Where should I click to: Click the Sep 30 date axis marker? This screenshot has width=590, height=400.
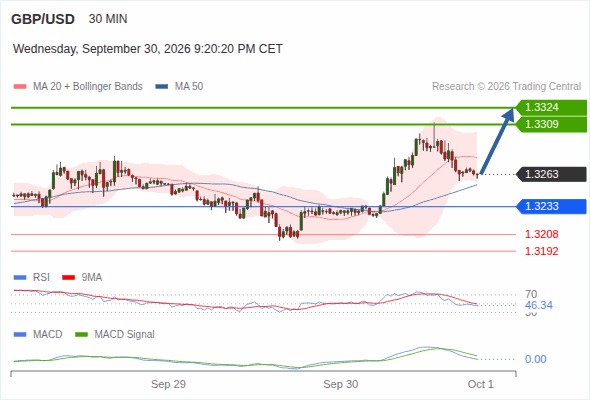[341, 384]
